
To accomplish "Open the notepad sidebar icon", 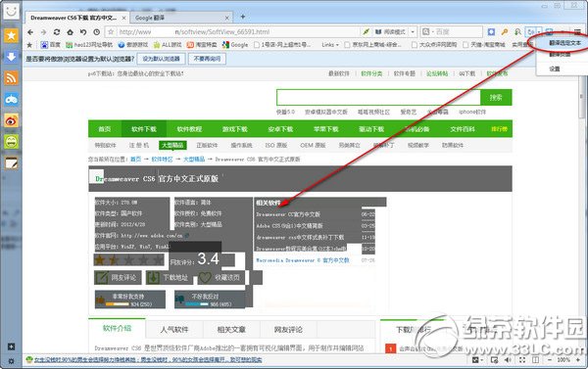I will (11, 162).
